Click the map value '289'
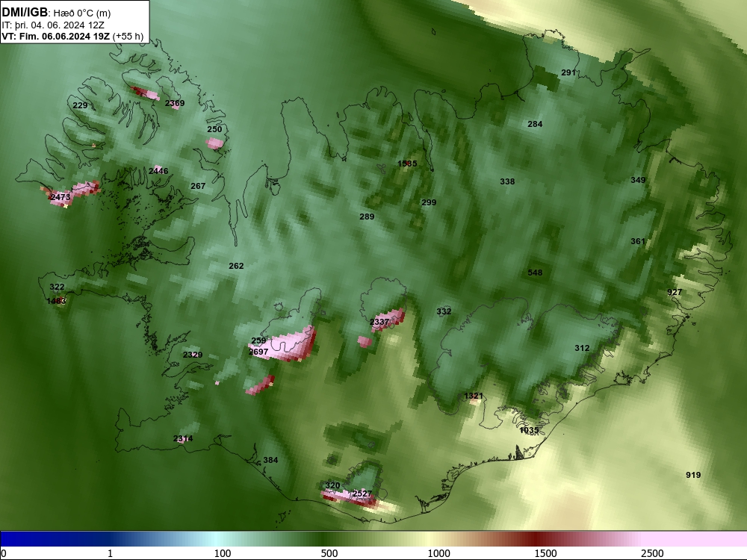Viewport: 747px width, 560px height. (366, 217)
